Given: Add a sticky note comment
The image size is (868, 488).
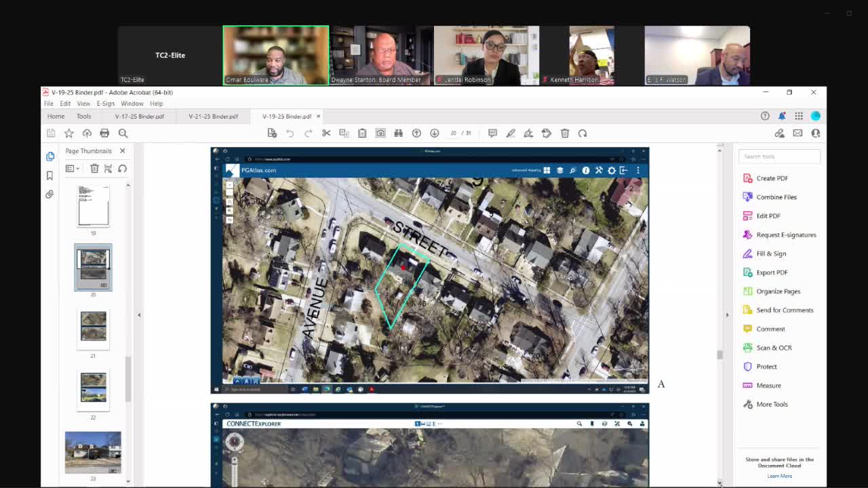Looking at the screenshot, I should (493, 134).
